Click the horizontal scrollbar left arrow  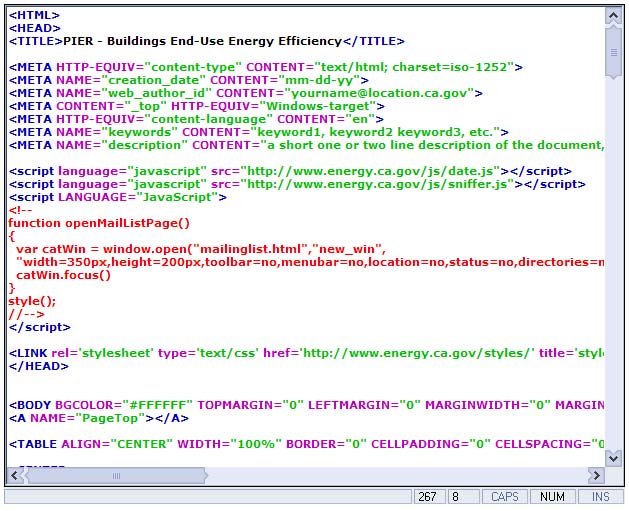(x=16, y=475)
